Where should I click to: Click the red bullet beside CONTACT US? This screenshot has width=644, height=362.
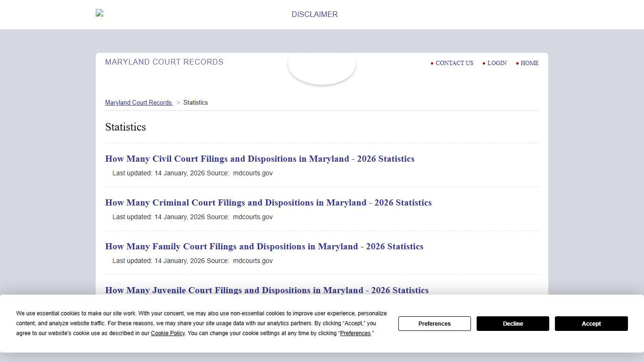pos(432,63)
